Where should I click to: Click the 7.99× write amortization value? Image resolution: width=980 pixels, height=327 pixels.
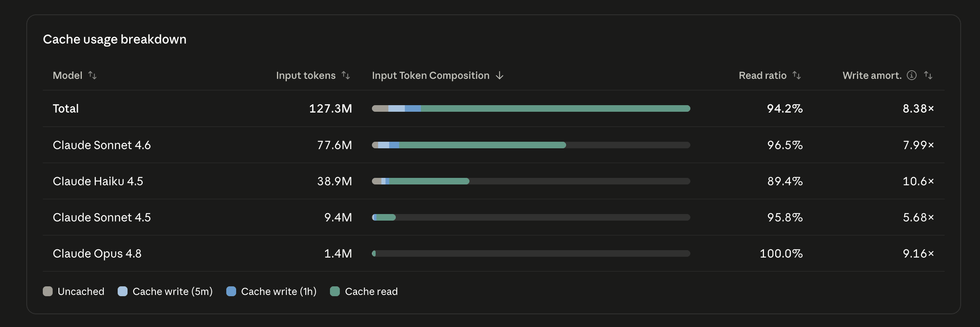coord(918,145)
